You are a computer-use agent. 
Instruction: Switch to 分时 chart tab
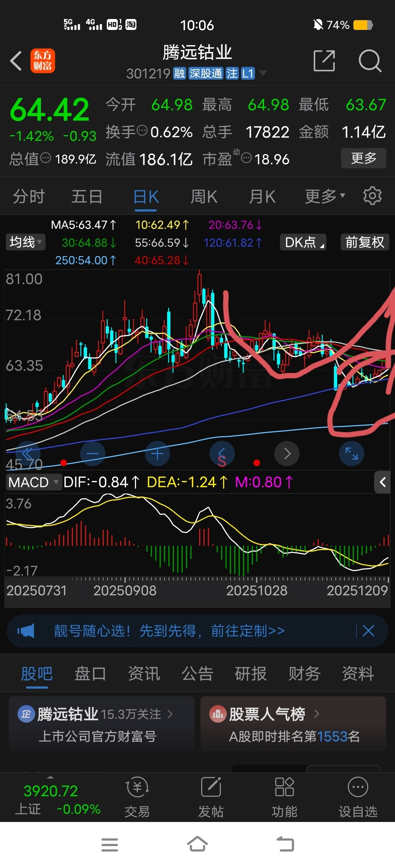29,196
